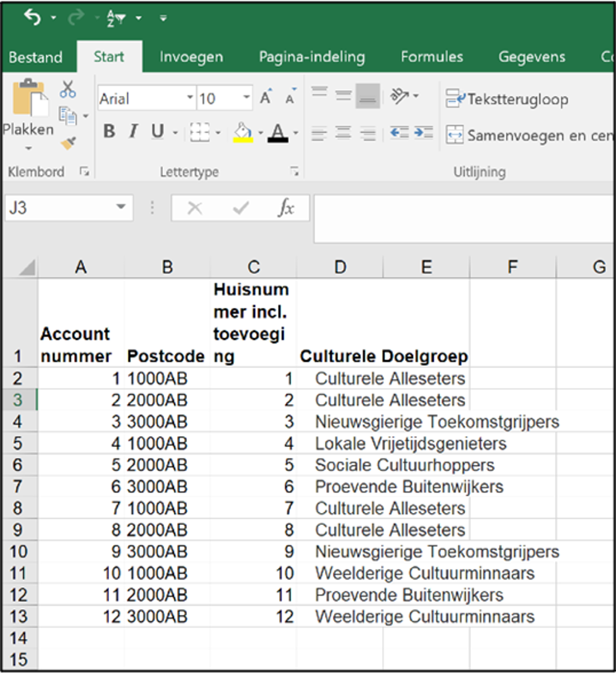The height and width of the screenshot is (673, 616).
Task: Toggle Bold formatting
Action: pyautogui.click(x=109, y=132)
